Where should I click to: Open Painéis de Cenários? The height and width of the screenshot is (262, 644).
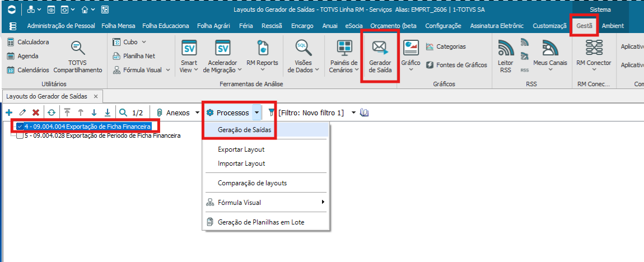coord(344,57)
